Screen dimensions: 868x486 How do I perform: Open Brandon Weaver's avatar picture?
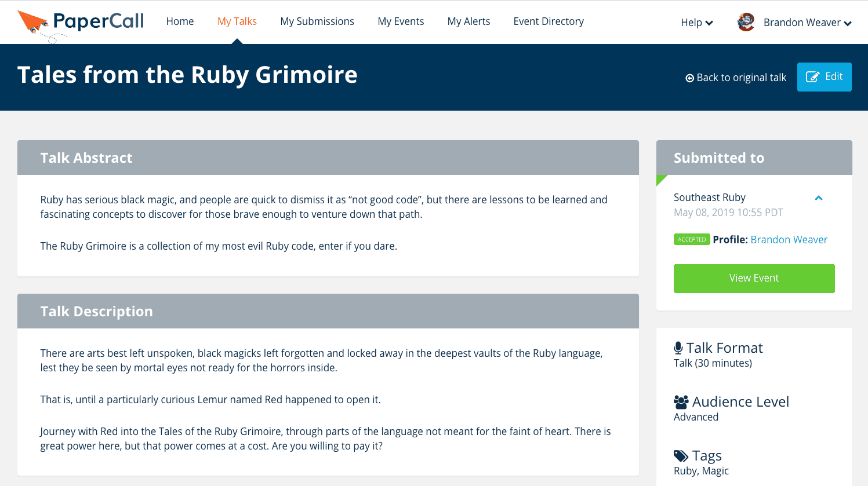click(x=746, y=22)
